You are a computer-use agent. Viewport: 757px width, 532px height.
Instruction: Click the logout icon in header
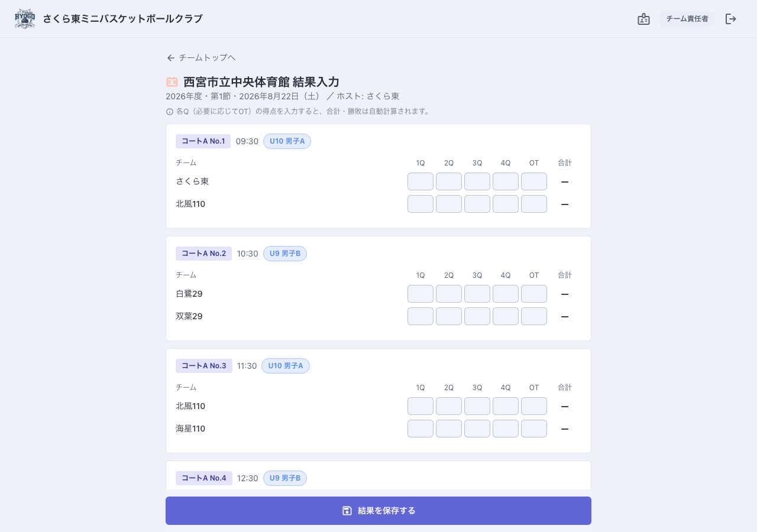click(x=731, y=19)
